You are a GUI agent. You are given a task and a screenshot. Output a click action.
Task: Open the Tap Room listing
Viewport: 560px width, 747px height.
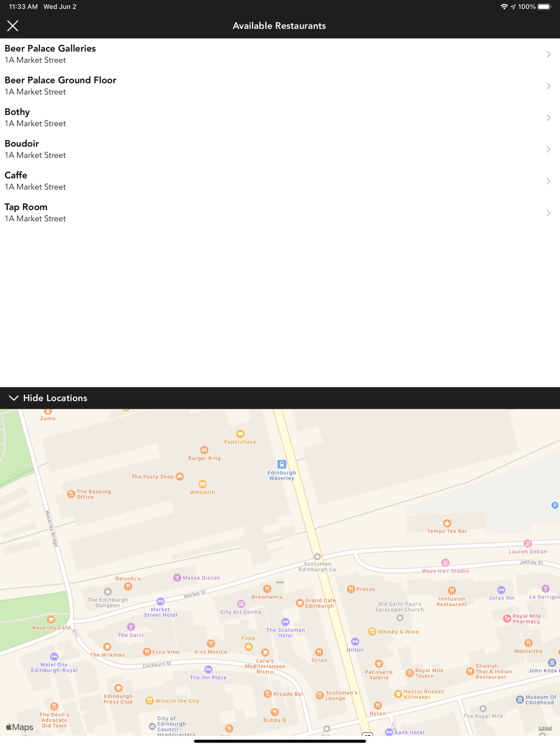pyautogui.click(x=280, y=213)
